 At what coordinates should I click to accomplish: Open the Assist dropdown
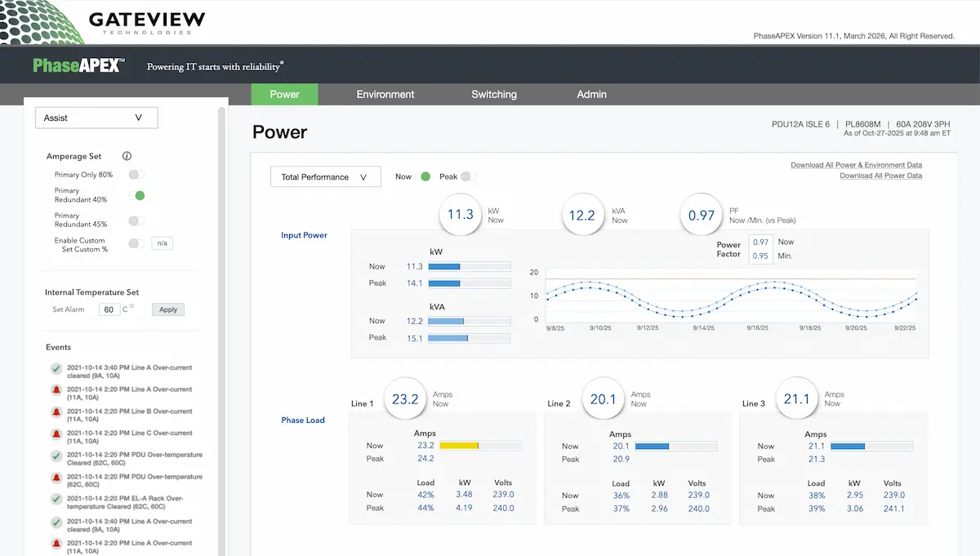pyautogui.click(x=96, y=118)
